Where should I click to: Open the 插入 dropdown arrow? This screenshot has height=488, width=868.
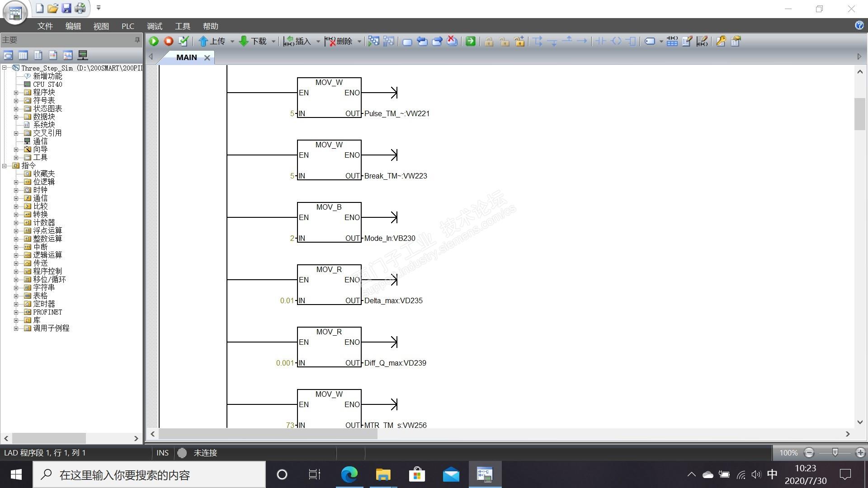pyautogui.click(x=318, y=42)
